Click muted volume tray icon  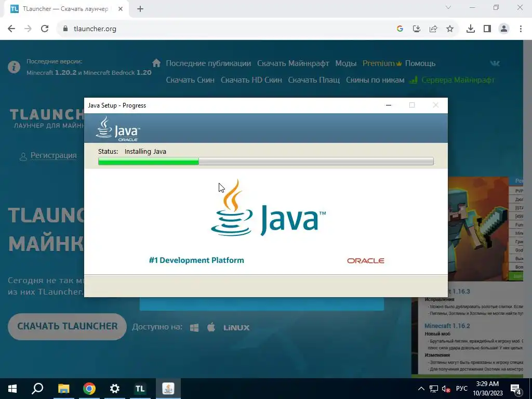click(x=446, y=389)
